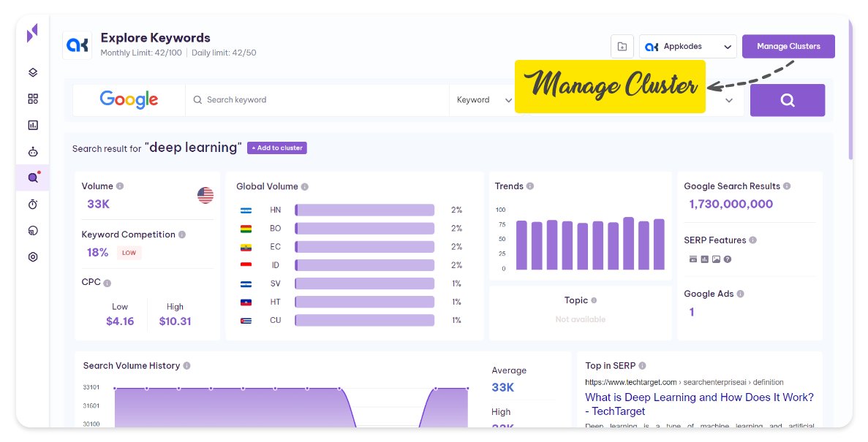
Task: Open the TechTarget deep learning SERP link
Action: tap(699, 405)
